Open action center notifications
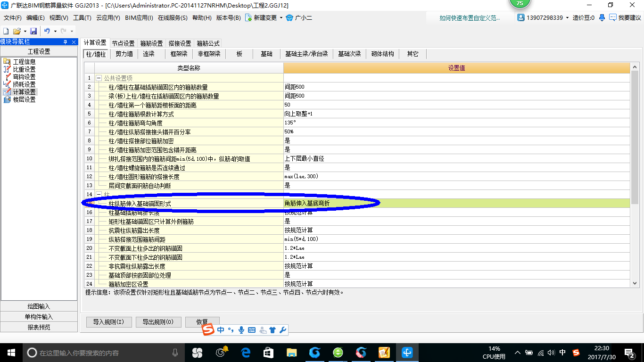Viewport: 644px width, 362px height. point(630,352)
